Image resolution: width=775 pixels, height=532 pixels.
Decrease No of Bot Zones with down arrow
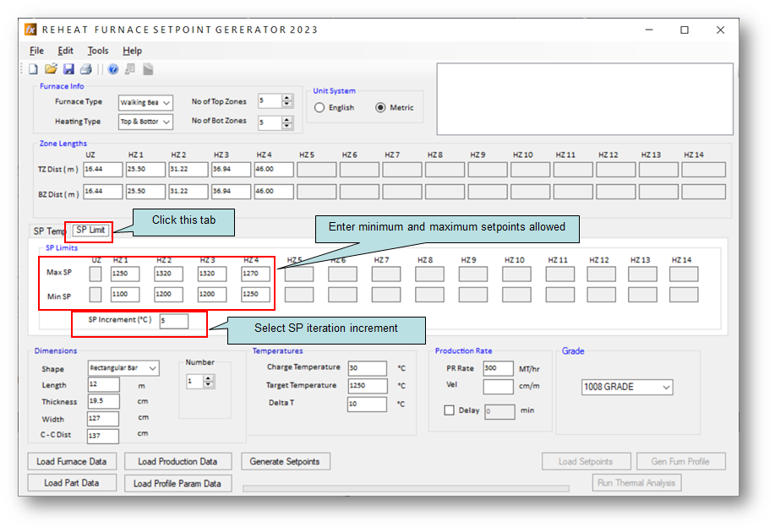pos(287,126)
